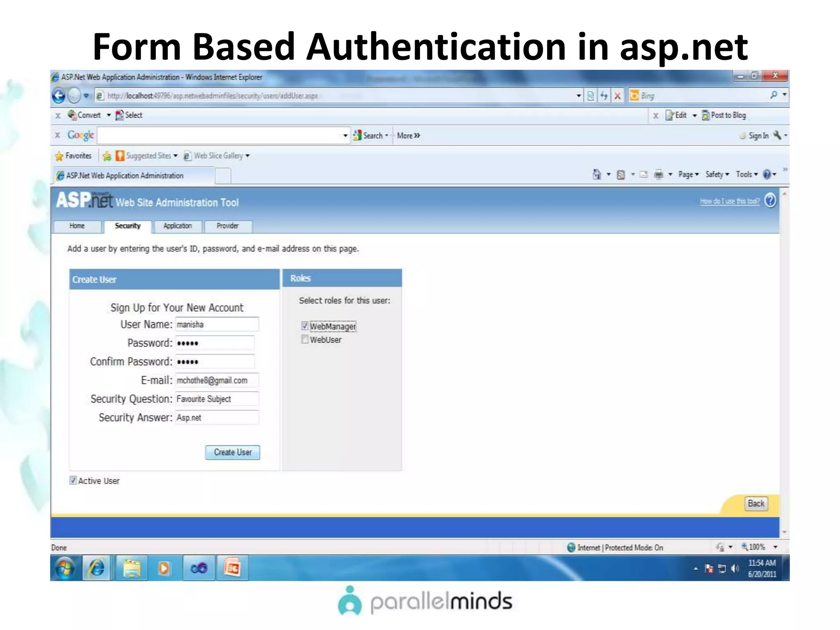Expand the Safety dropdown menu

click(717, 175)
